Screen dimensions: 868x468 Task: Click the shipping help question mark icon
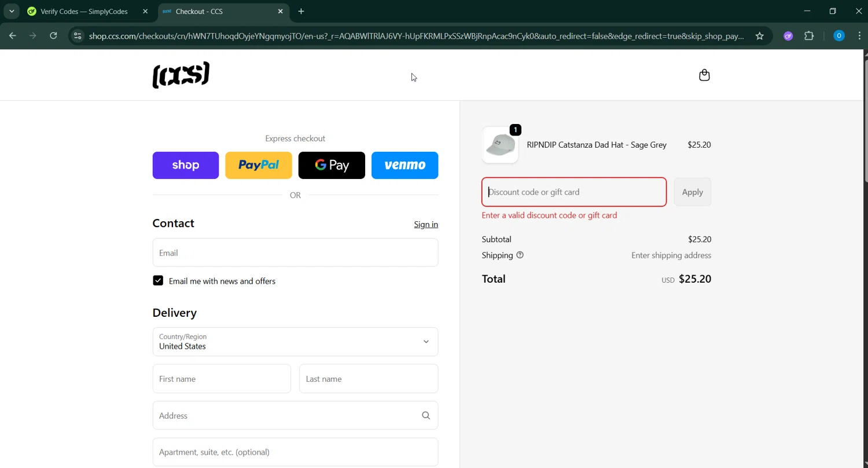pos(520,255)
